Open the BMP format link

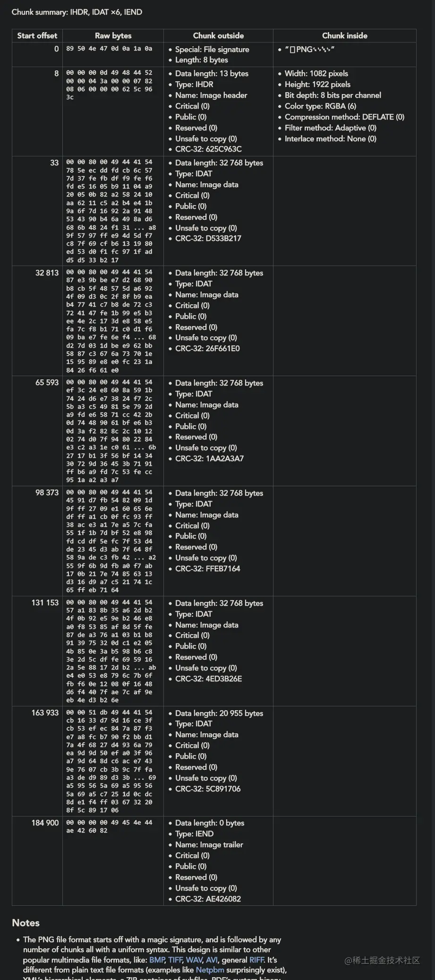point(157,960)
